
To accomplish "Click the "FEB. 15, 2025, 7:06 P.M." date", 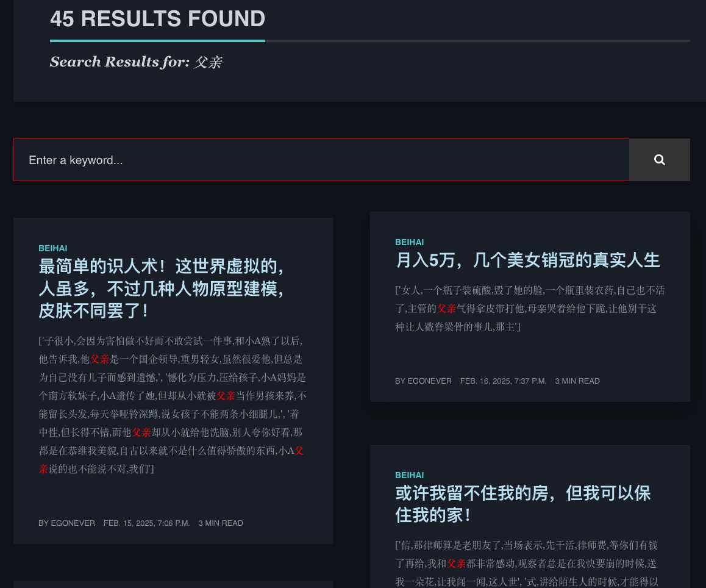I will [x=146, y=523].
